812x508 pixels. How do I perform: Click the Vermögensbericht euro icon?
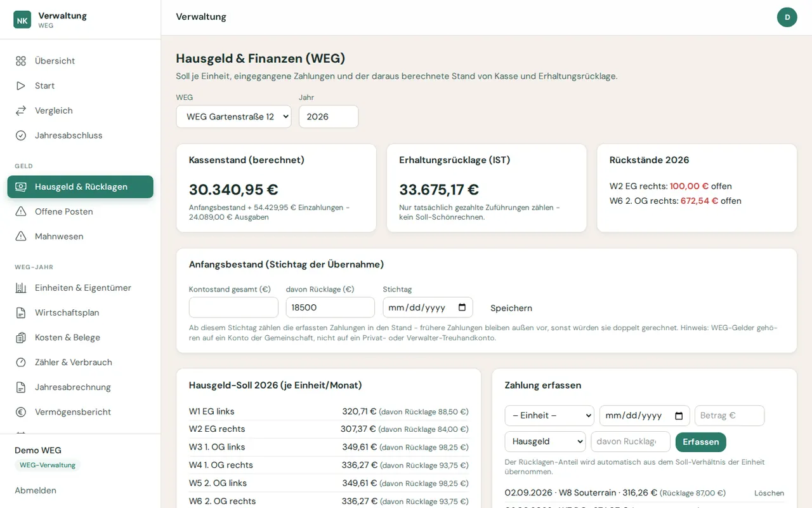coord(21,411)
